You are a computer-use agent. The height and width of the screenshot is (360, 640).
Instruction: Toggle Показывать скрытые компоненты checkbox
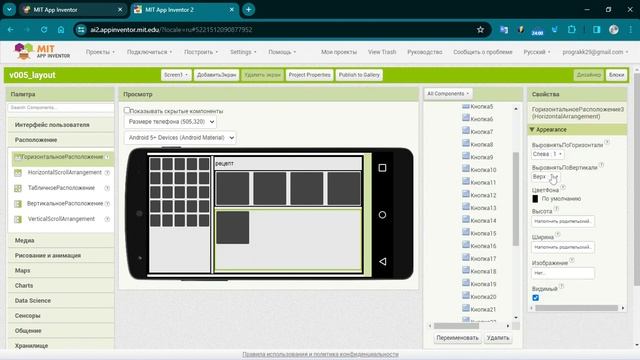coord(127,110)
